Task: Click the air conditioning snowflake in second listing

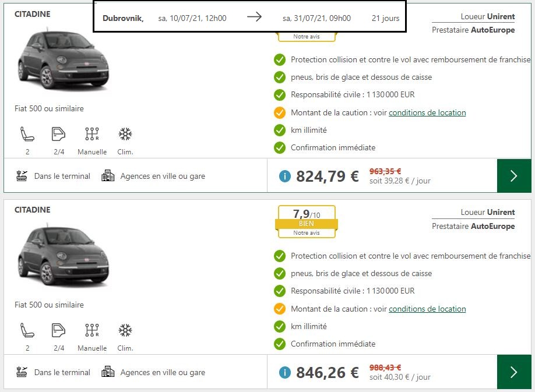Action: 125,331
